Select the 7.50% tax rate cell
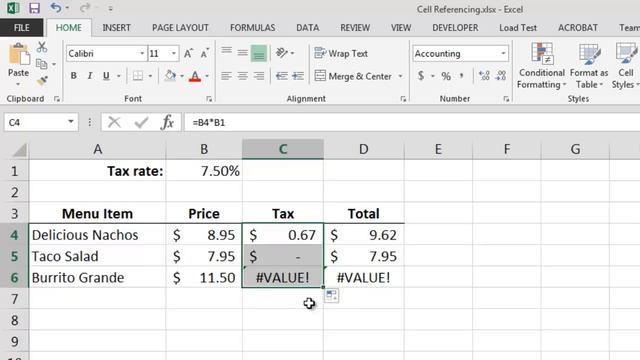 (204, 171)
